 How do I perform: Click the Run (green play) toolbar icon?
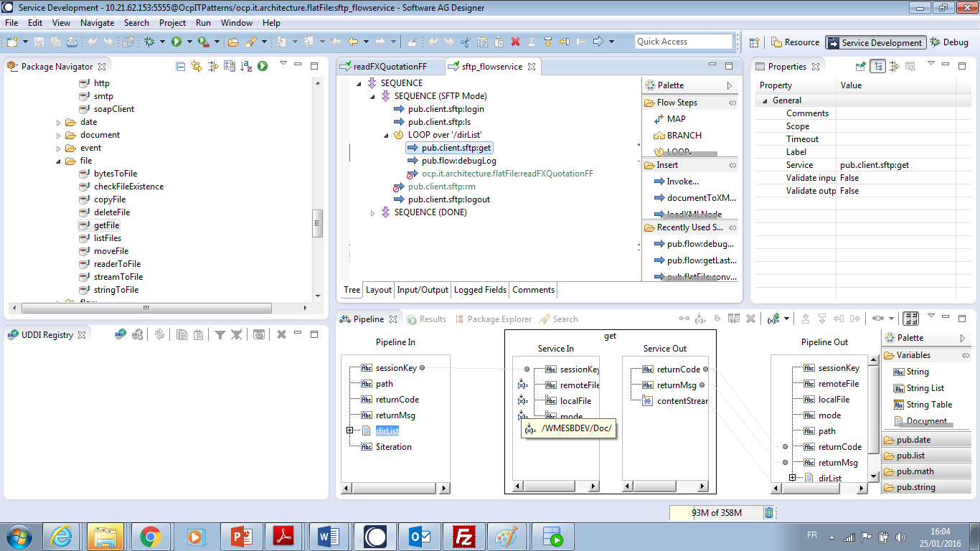176,42
